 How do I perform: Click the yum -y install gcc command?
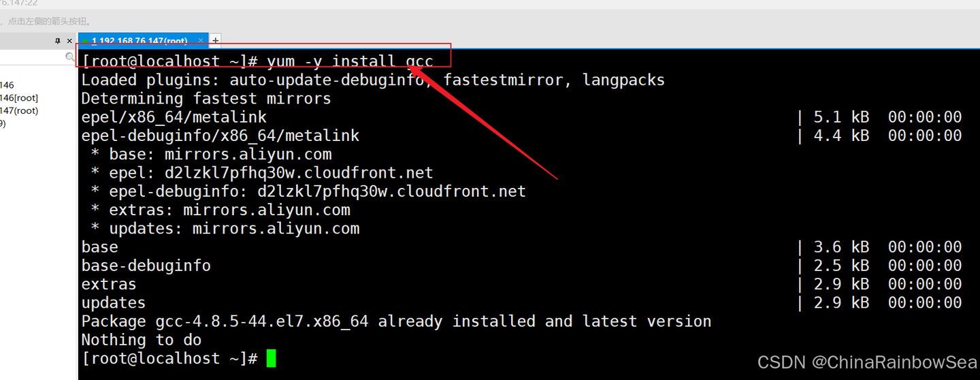[x=350, y=61]
